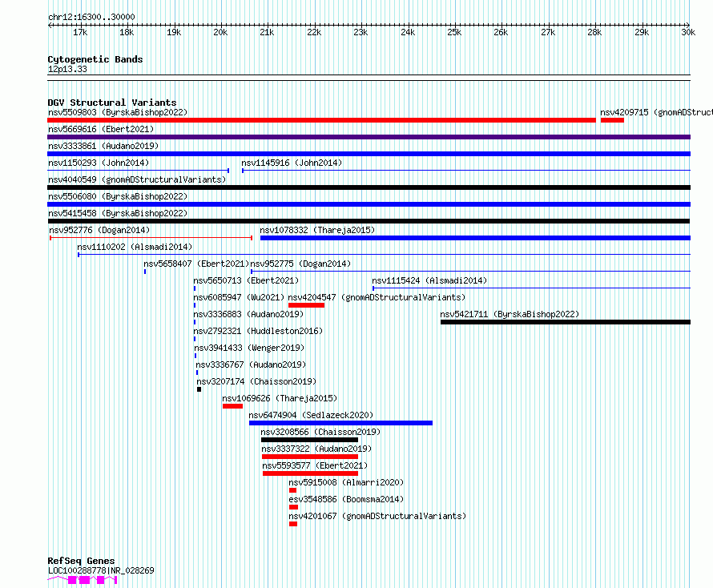Click the LOC100288778|NR_028269 gene glyph
This screenshot has width=713, height=588.
point(83,580)
